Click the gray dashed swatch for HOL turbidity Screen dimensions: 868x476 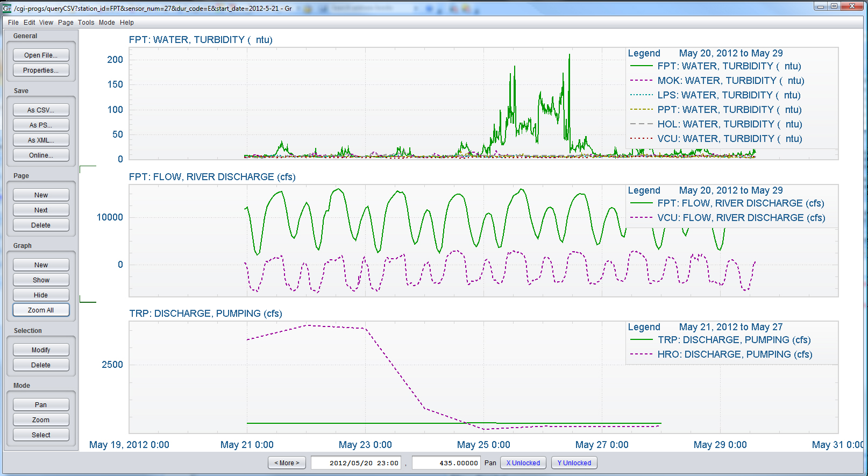point(641,124)
